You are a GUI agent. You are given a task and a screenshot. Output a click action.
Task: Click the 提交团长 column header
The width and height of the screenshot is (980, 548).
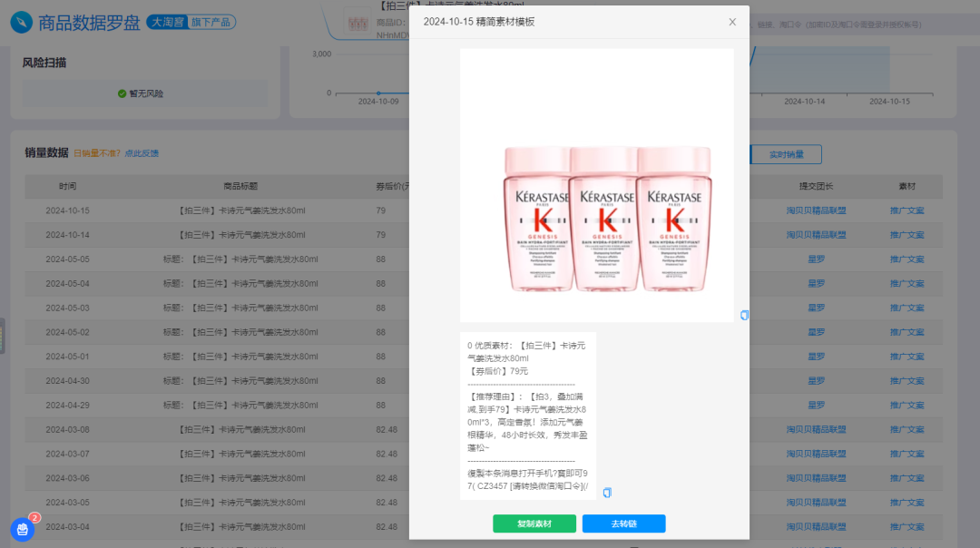pyautogui.click(x=817, y=186)
